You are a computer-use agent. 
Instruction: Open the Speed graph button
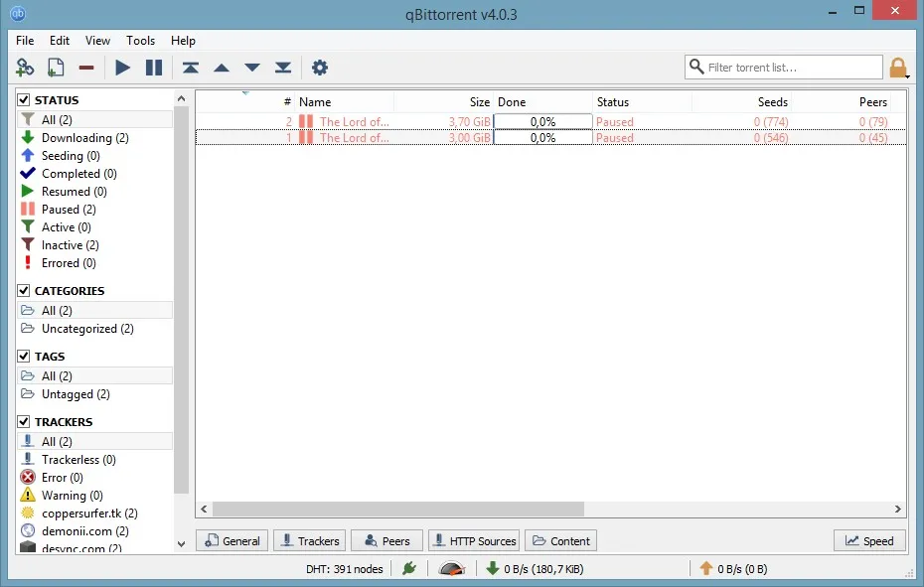[x=869, y=540]
